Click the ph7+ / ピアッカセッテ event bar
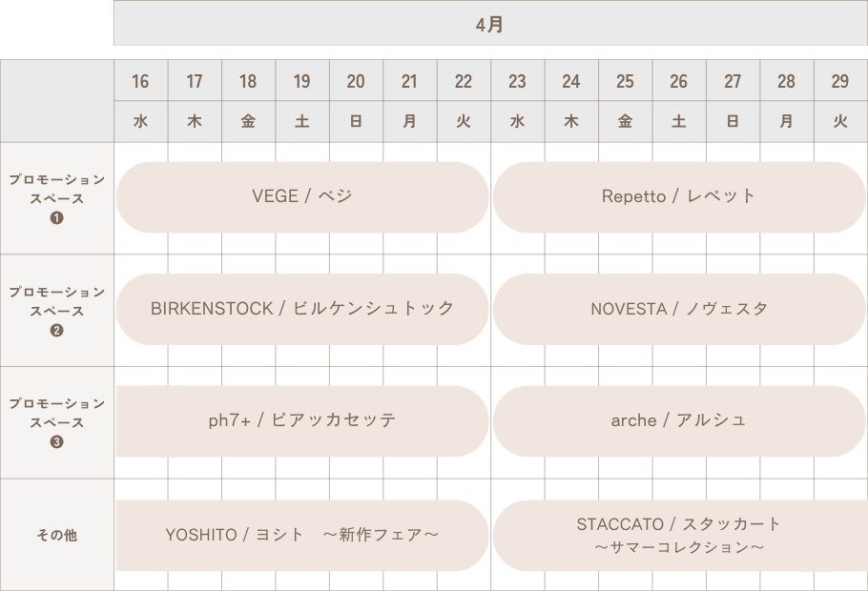This screenshot has height=591, width=868. 302,421
